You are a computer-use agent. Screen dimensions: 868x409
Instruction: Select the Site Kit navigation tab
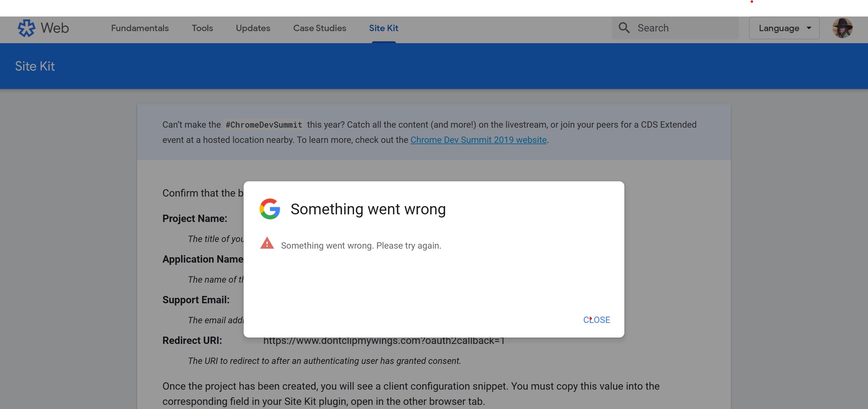click(384, 28)
